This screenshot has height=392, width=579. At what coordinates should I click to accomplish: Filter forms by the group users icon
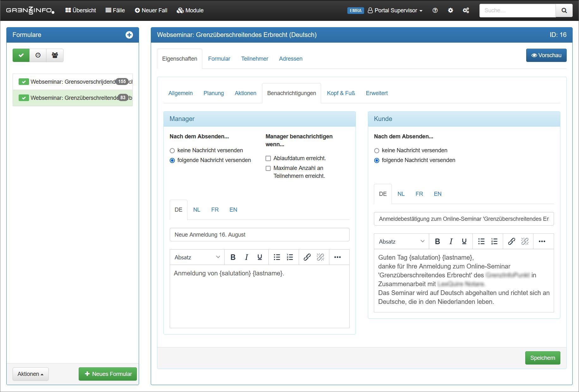tap(55, 55)
